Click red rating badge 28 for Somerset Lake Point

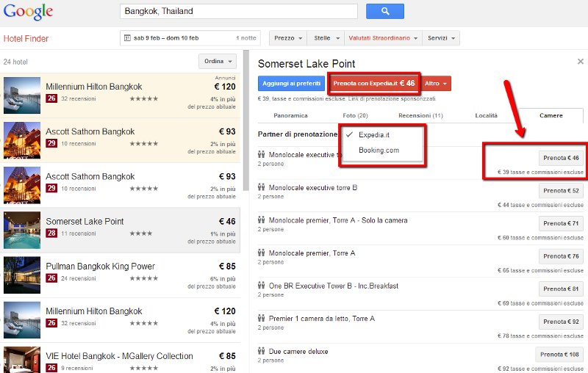pyautogui.click(x=51, y=233)
